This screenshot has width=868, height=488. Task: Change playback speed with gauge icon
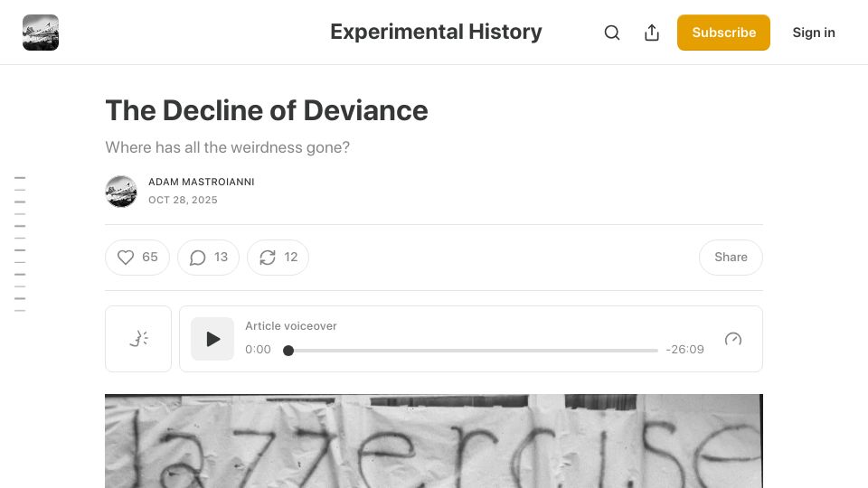click(x=733, y=339)
